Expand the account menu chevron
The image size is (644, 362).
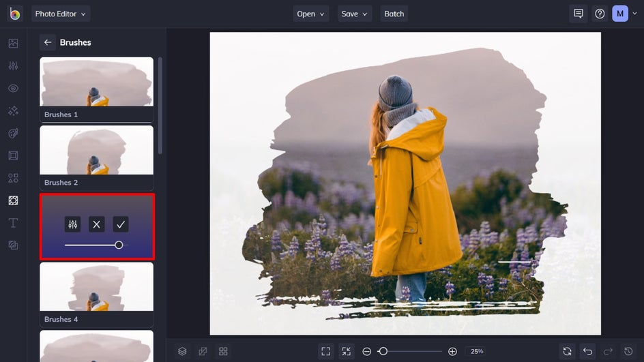click(x=634, y=14)
